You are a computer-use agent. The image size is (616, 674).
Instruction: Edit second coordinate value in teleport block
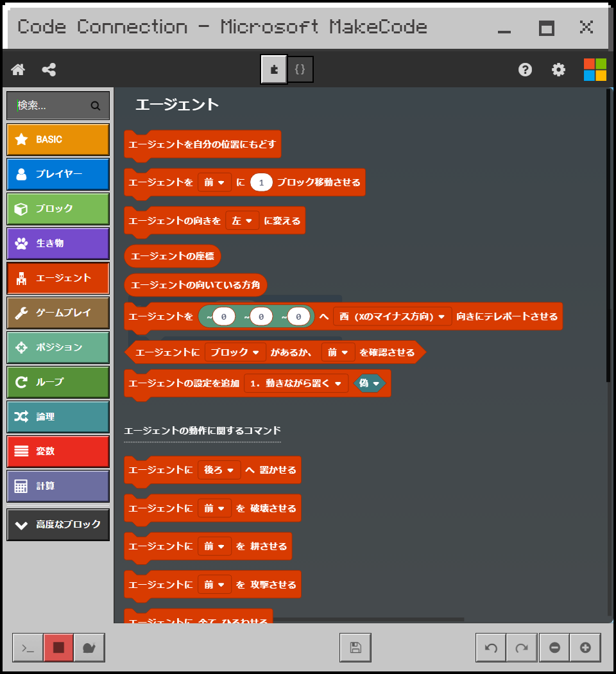[x=261, y=317]
